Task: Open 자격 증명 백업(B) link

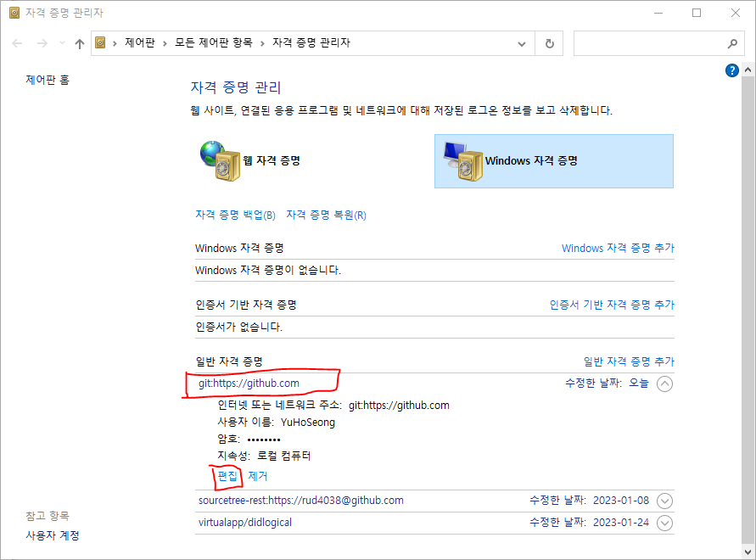Action: click(x=235, y=215)
